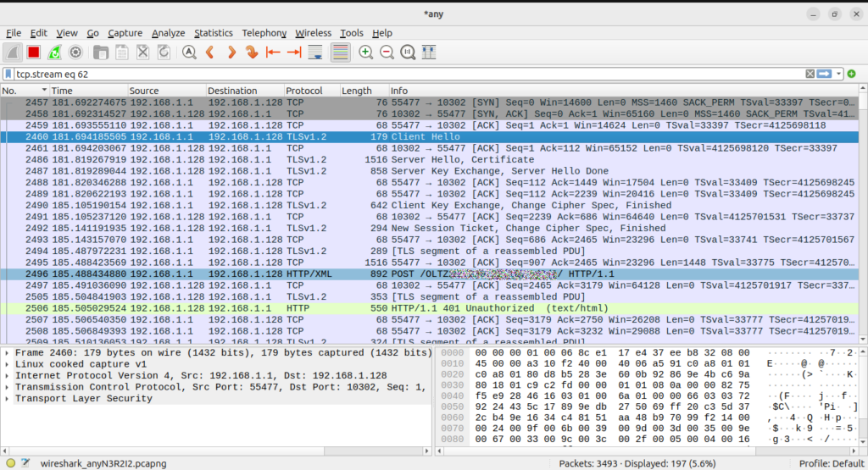This screenshot has width=868, height=470.
Task: Open the Wireless menu
Action: (x=313, y=33)
